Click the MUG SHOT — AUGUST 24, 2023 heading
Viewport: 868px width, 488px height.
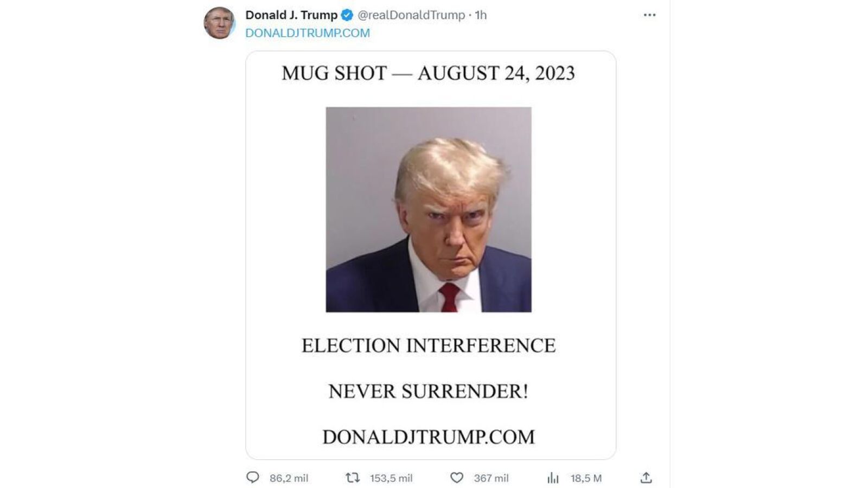click(428, 73)
